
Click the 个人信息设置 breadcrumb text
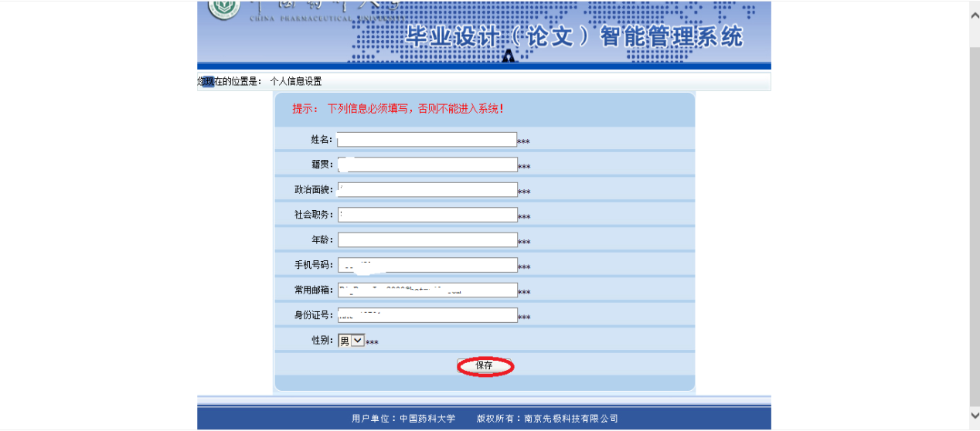[x=295, y=81]
